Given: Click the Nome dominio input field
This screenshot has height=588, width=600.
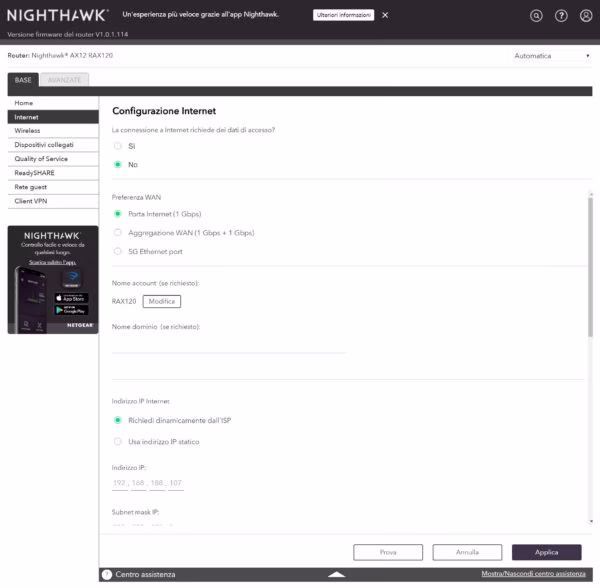Looking at the screenshot, I should point(229,345).
